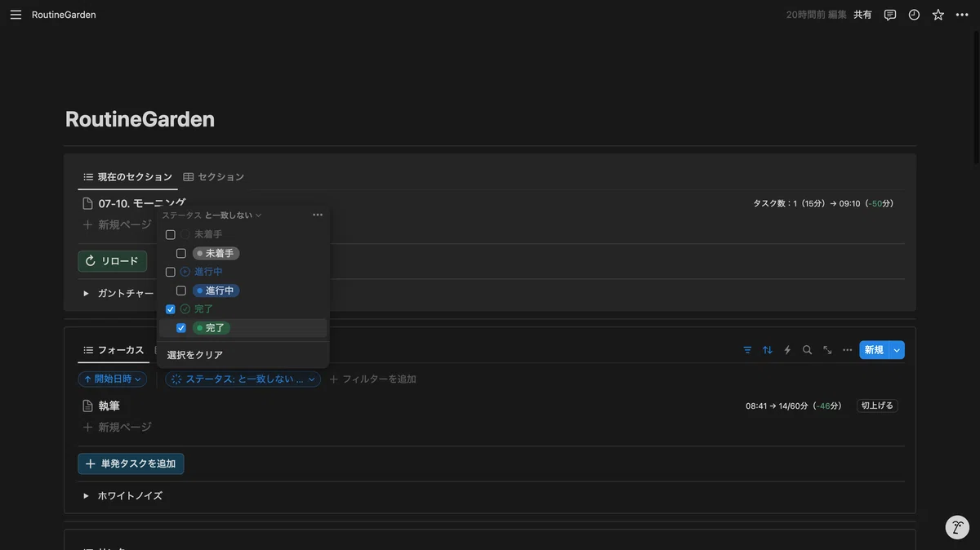Click 選択をクリア in the filter popup
This screenshot has height=550, width=980.
[x=195, y=355]
